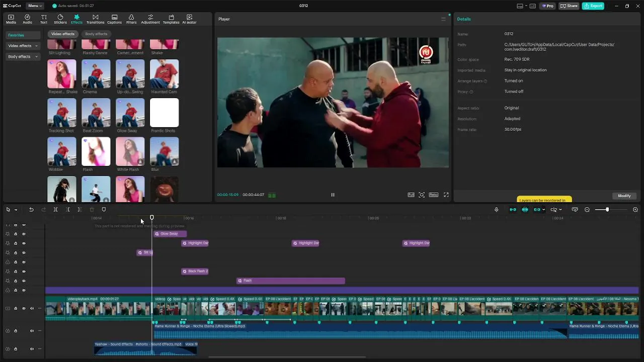
Task: Open the keyboard shortcuts icon
Action: point(533,6)
